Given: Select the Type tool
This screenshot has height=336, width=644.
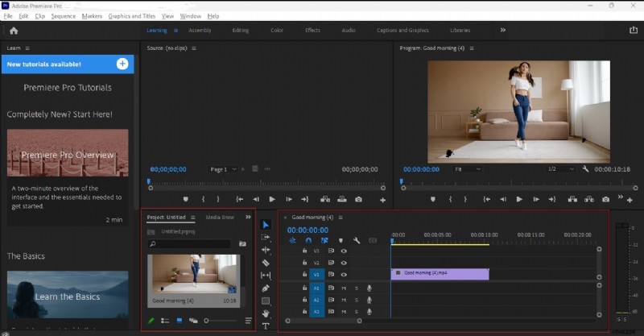Looking at the screenshot, I should [266, 326].
